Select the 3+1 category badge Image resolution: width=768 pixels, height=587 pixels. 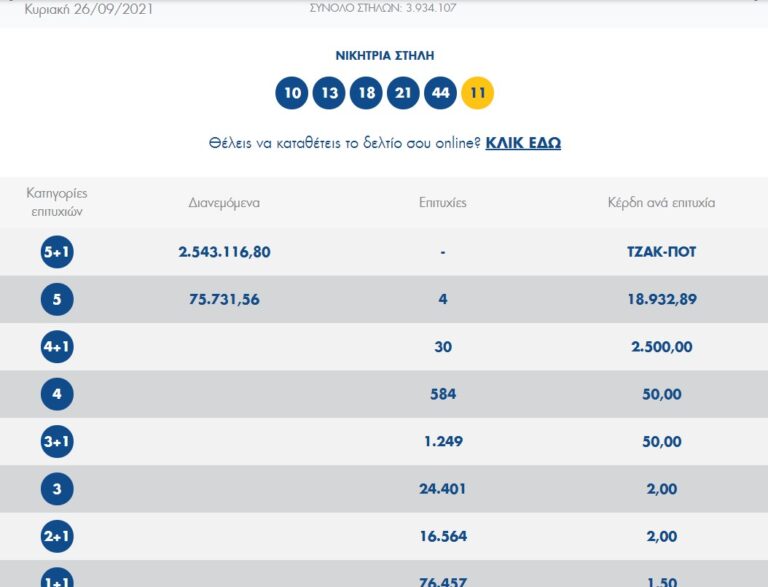57,442
